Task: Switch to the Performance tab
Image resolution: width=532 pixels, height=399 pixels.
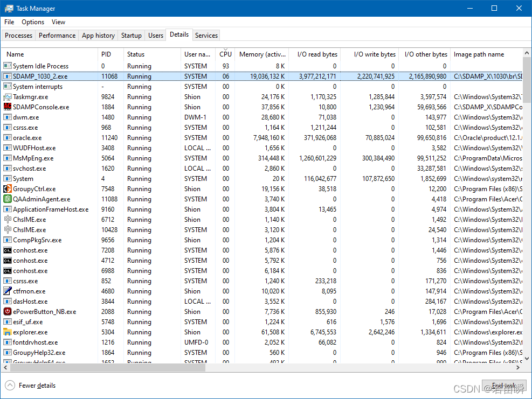Action: click(x=57, y=35)
